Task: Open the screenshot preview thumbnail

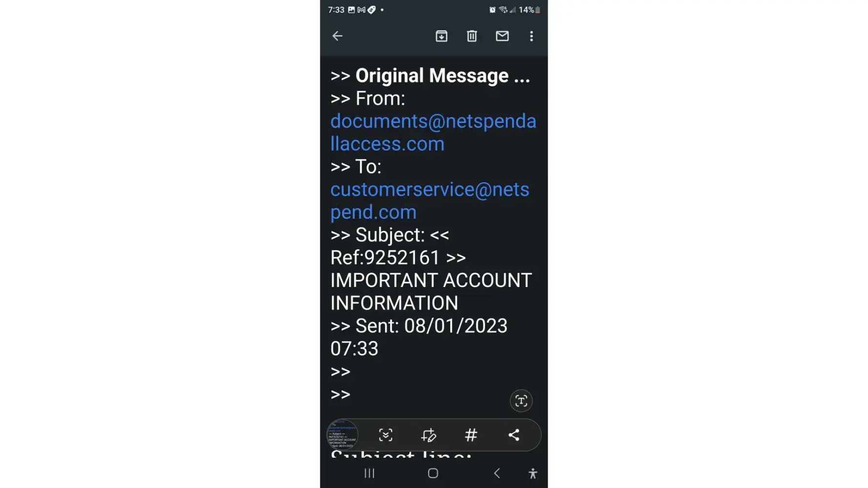Action: pos(342,435)
